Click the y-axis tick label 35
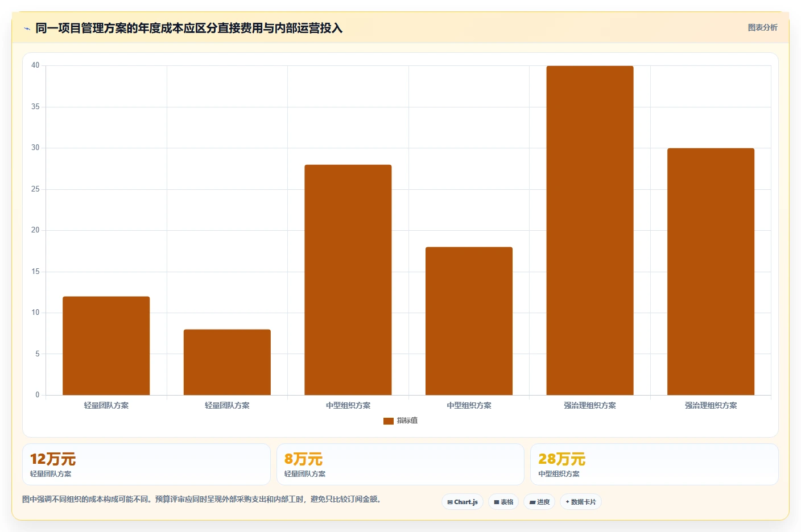This screenshot has width=801, height=532. tap(35, 107)
